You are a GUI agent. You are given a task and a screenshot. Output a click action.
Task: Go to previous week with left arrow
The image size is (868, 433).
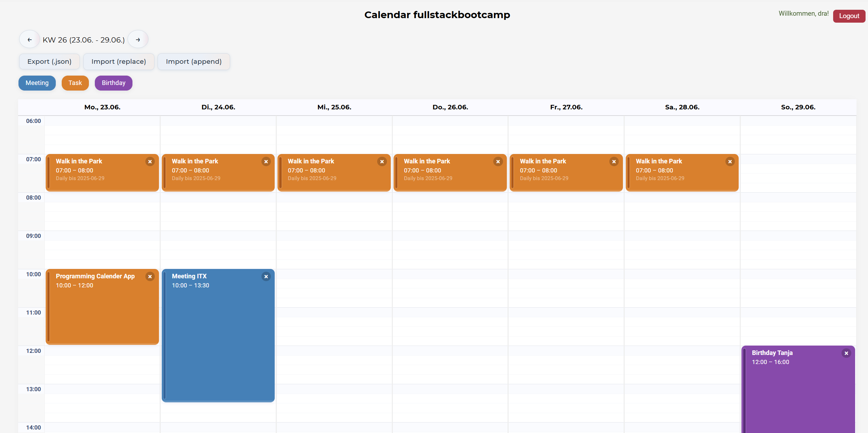coord(30,40)
